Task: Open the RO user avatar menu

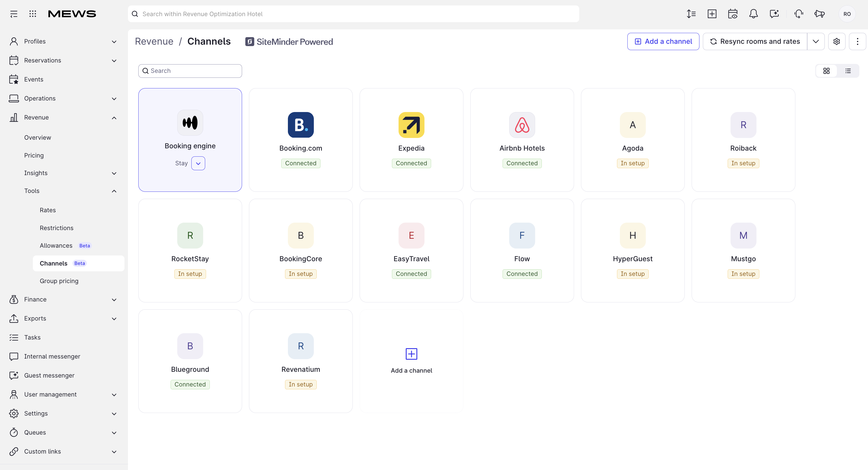Action: [847, 14]
